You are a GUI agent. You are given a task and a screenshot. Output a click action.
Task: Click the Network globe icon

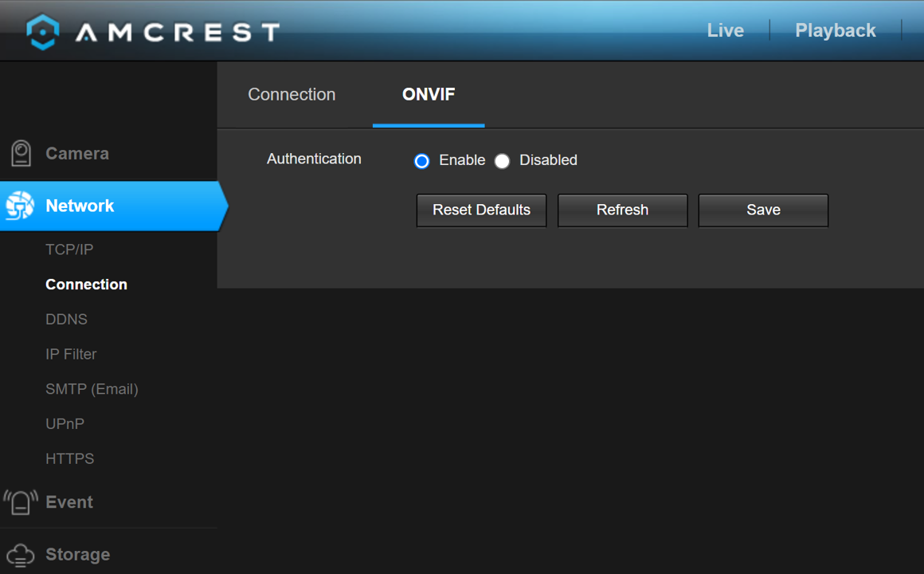(20, 206)
